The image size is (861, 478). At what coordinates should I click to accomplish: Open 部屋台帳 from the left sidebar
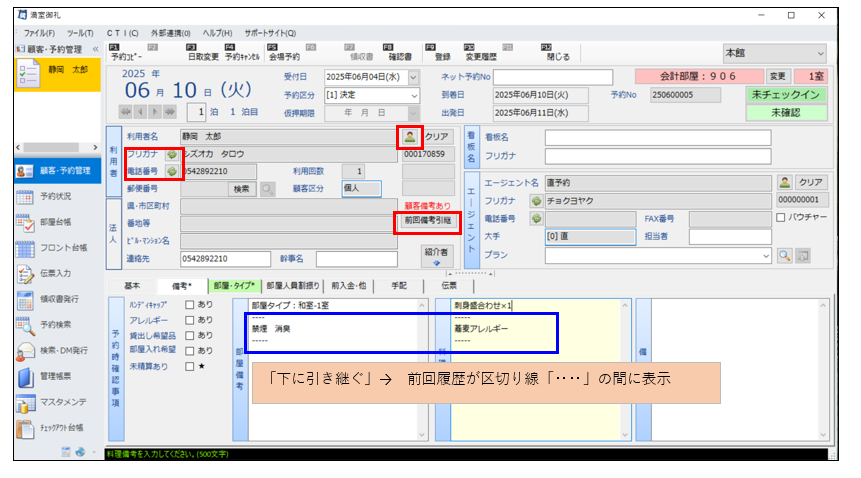tap(54, 222)
